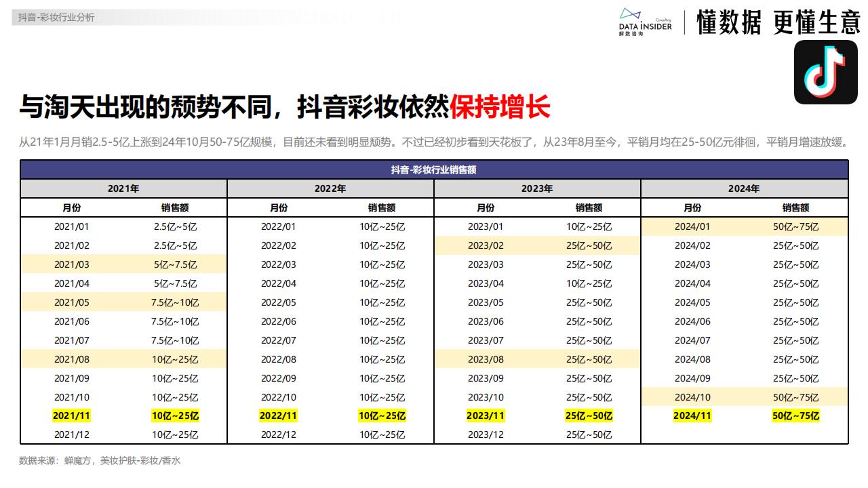Click the 2021年 column header
This screenshot has width=868, height=488.
(123, 188)
